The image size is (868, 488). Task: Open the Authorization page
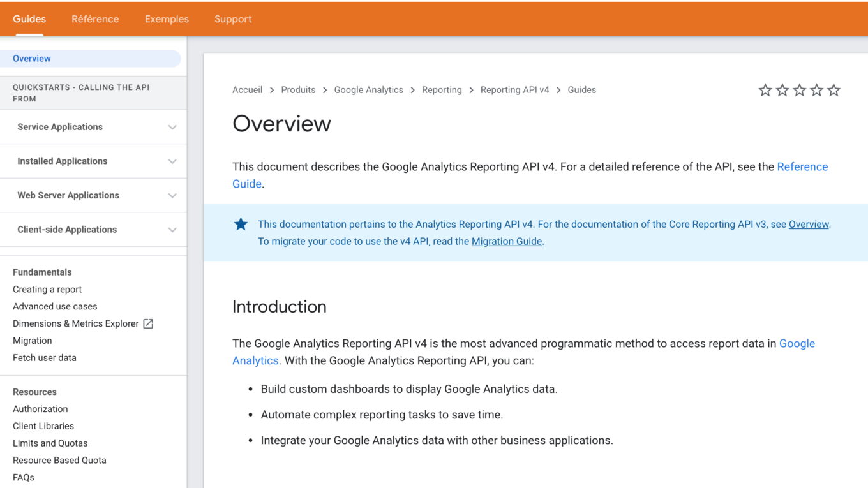[40, 409]
